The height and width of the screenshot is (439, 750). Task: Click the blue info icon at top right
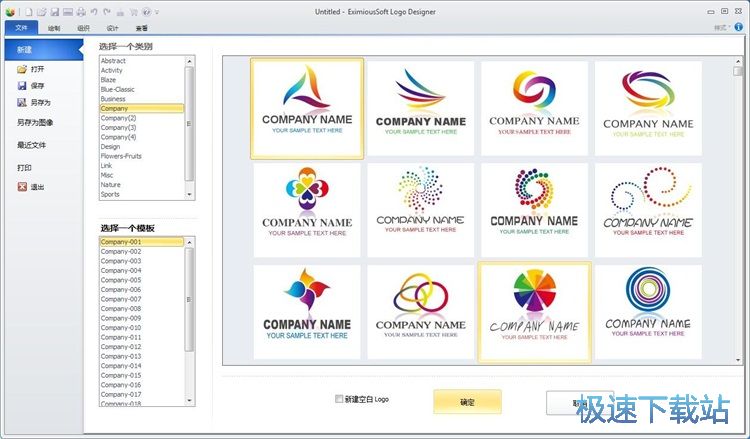739,27
